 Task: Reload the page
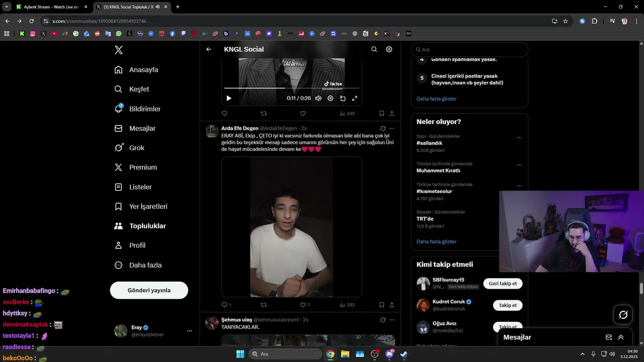(x=31, y=21)
